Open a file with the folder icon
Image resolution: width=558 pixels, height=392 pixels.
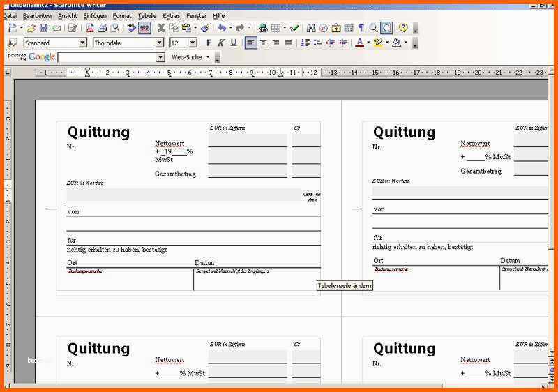coord(31,28)
